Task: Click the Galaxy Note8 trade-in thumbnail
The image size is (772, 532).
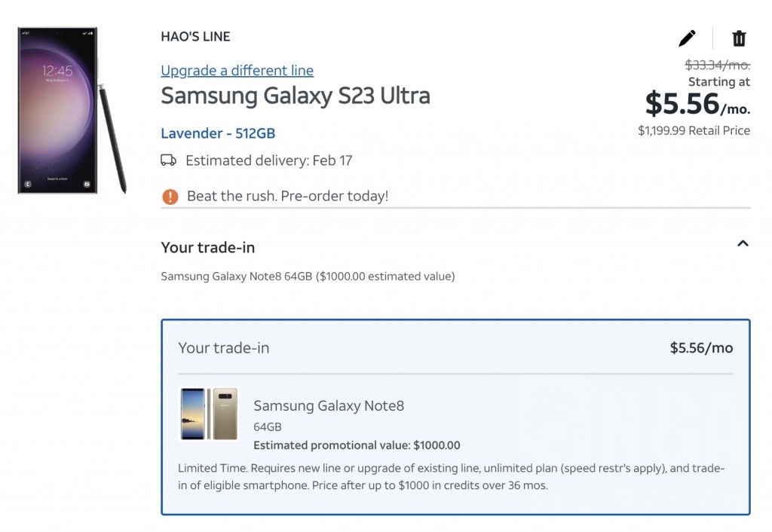Action: click(x=209, y=414)
